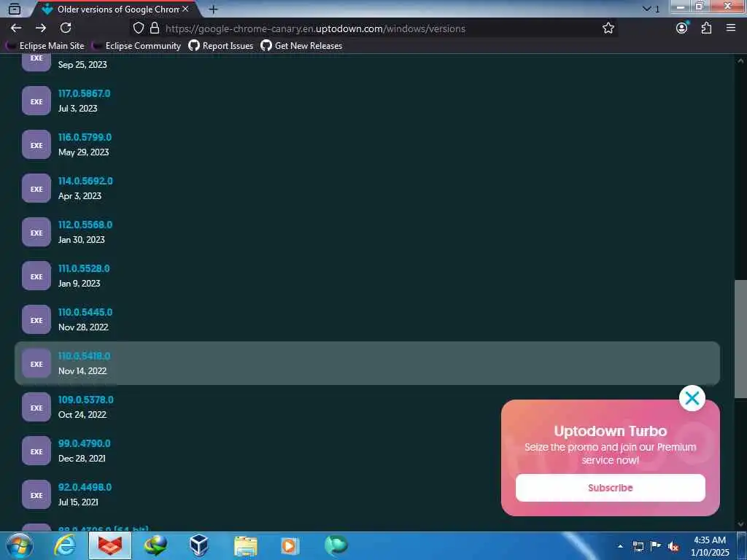
Task: Open Eclipse Community bookmark
Action: pos(136,46)
